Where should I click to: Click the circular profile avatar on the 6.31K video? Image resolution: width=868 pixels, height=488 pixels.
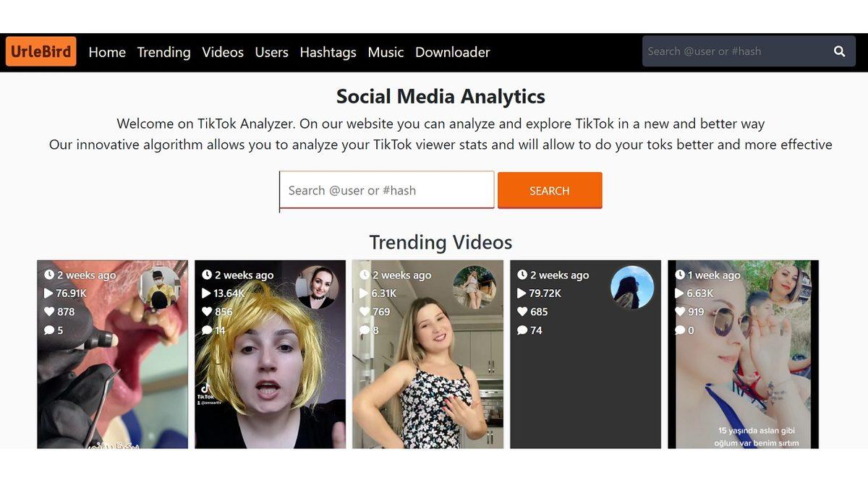[476, 286]
